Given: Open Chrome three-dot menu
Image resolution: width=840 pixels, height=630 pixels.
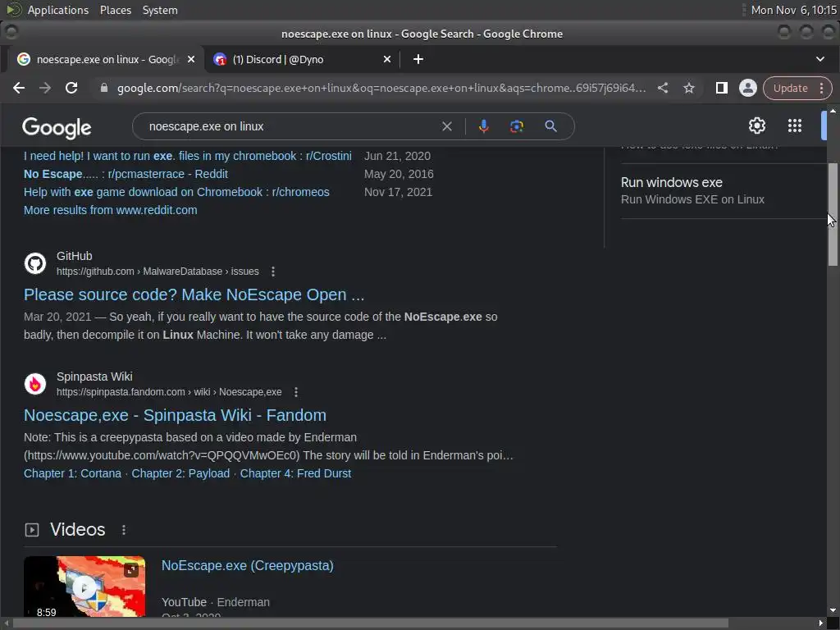Looking at the screenshot, I should click(x=822, y=88).
